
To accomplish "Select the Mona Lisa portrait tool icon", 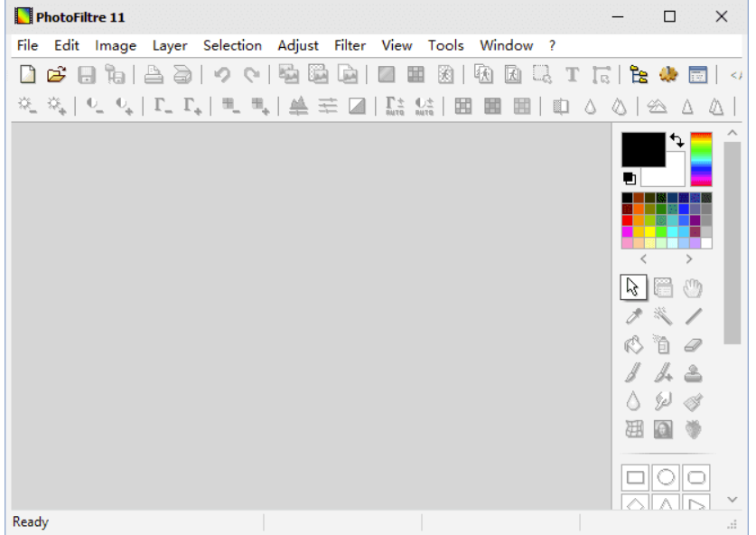I will point(663,429).
